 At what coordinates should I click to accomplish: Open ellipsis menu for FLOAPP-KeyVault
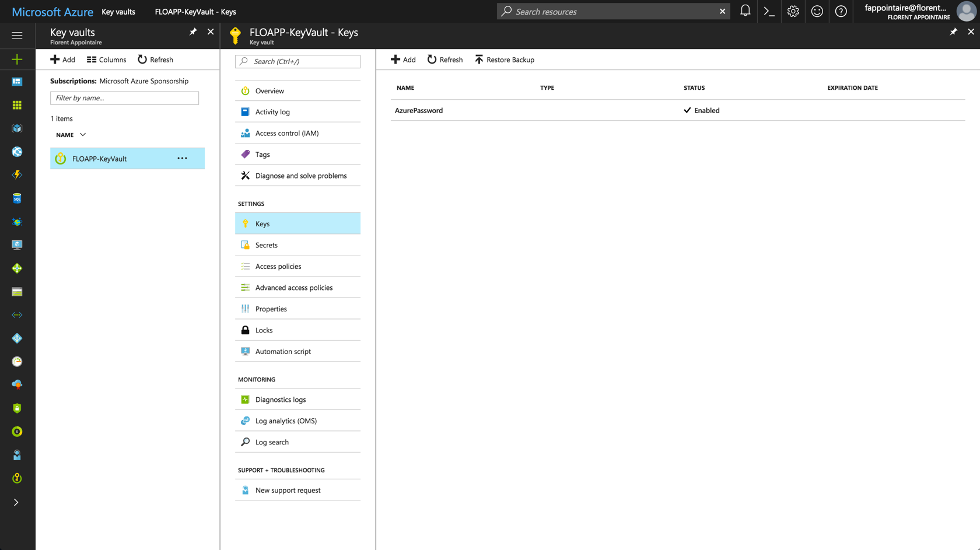(183, 159)
